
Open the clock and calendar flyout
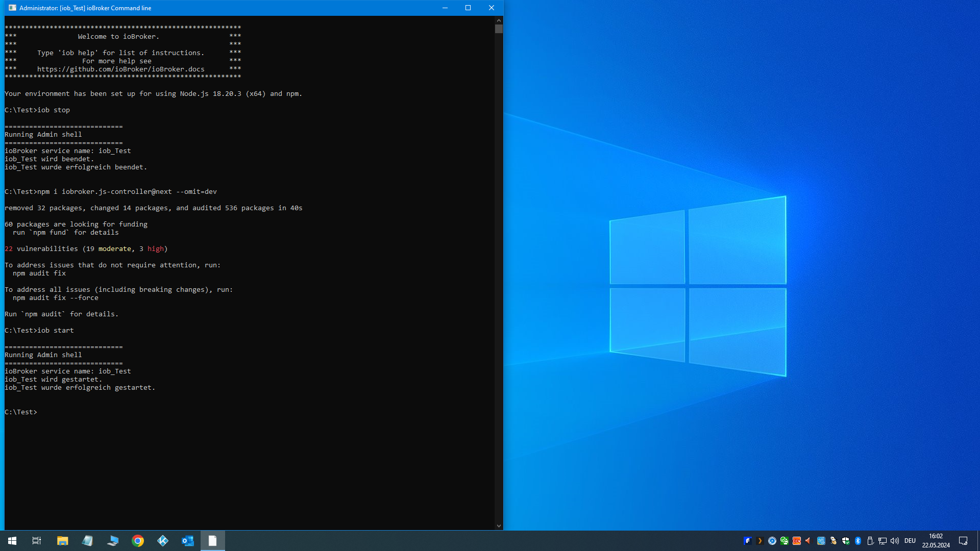tap(936, 541)
